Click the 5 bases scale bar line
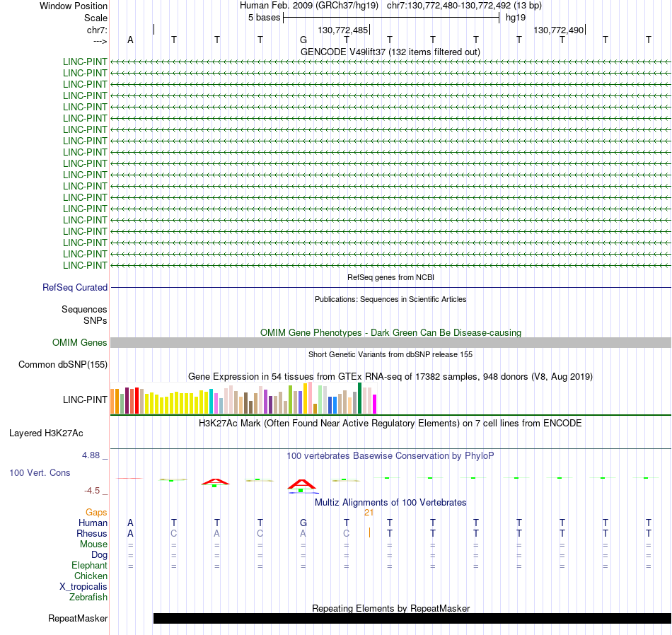This screenshot has height=635, width=672. point(391,18)
